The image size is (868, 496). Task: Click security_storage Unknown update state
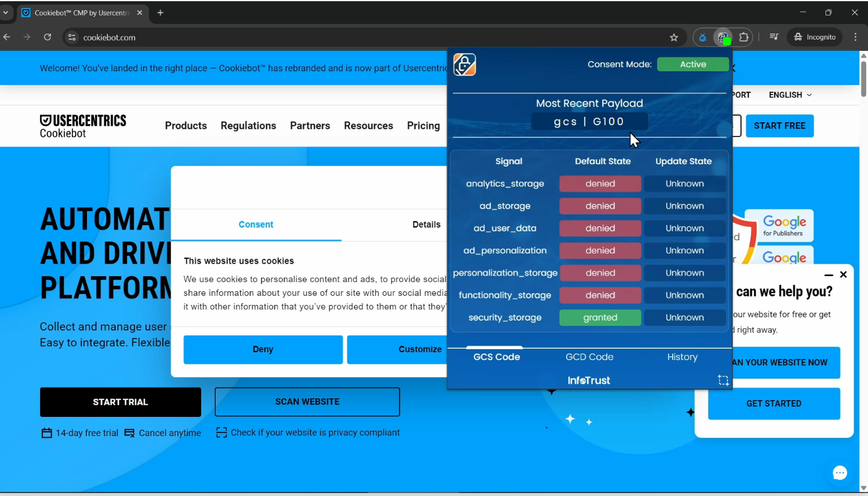685,317
